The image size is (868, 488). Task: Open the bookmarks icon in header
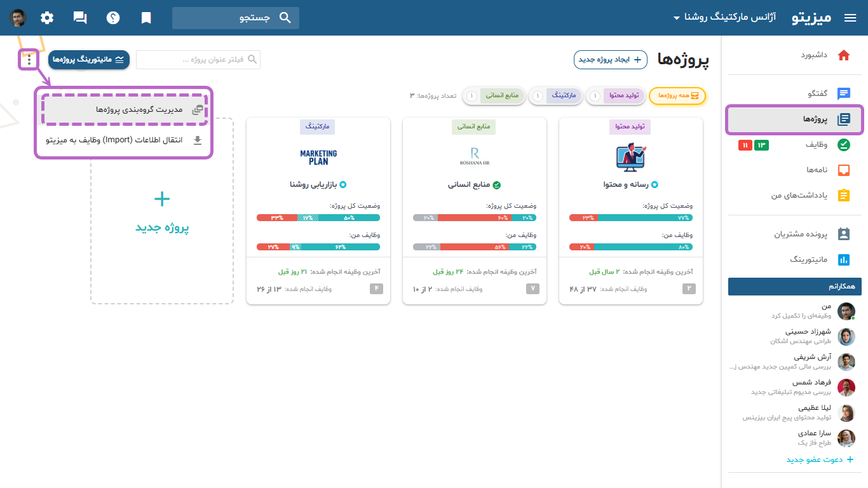click(x=146, y=18)
